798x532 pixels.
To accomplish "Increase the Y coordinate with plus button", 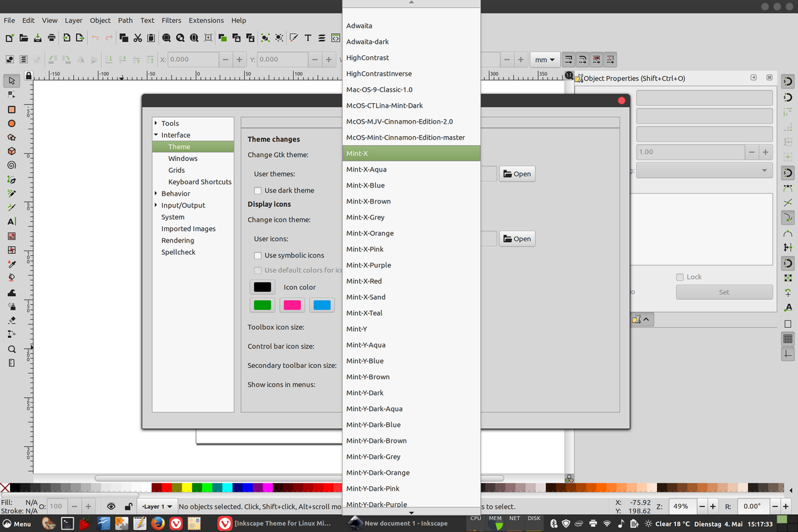I will click(x=329, y=60).
